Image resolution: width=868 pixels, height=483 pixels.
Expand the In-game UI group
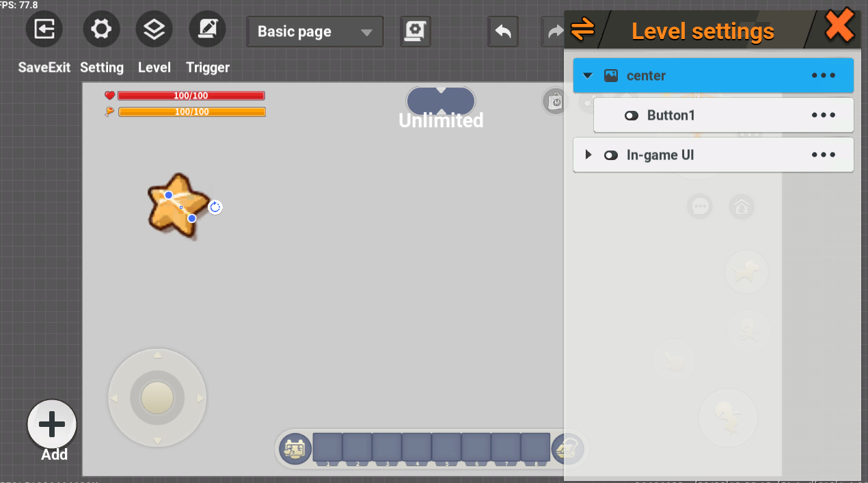[x=588, y=155]
